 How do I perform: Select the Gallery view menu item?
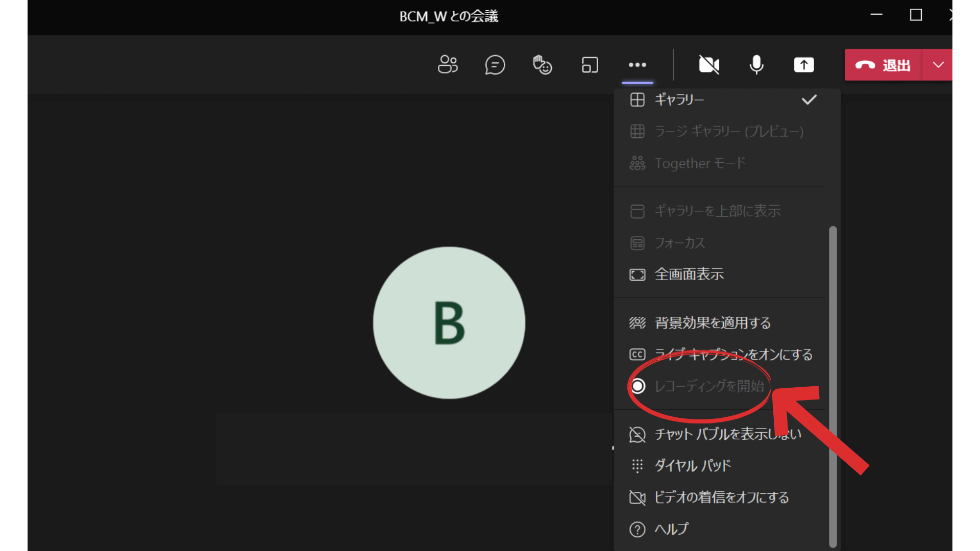679,99
